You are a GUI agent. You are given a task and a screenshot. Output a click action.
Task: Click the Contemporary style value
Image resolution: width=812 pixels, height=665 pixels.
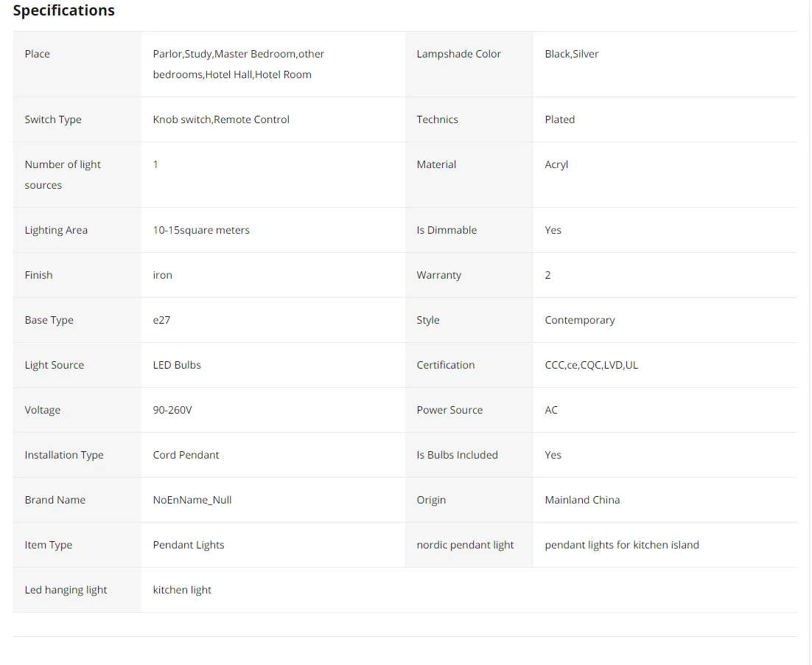tap(580, 320)
